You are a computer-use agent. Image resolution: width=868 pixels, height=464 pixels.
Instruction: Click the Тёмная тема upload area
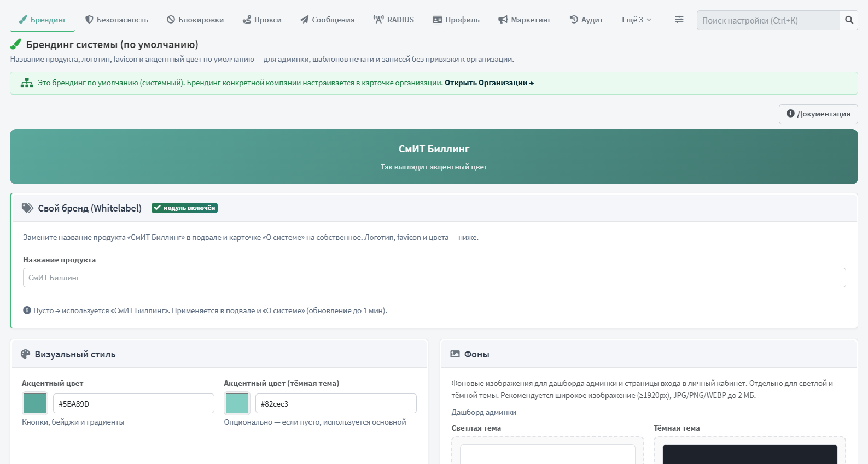[750, 450]
